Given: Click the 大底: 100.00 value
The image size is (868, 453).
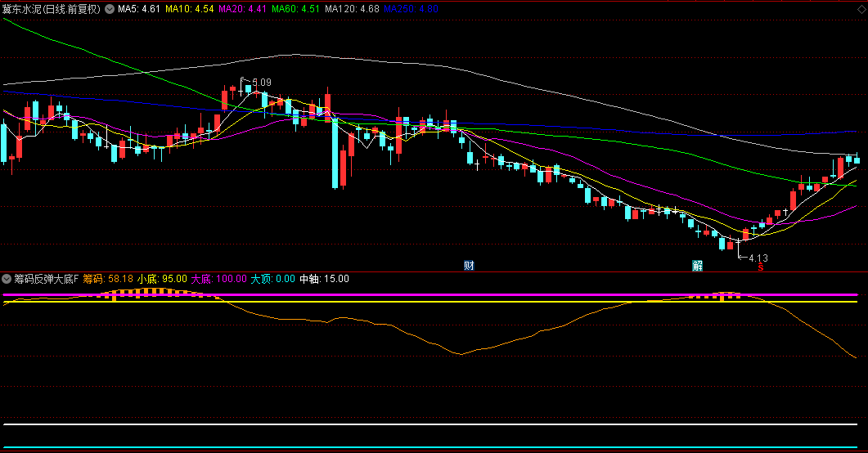Looking at the screenshot, I should click(219, 279).
